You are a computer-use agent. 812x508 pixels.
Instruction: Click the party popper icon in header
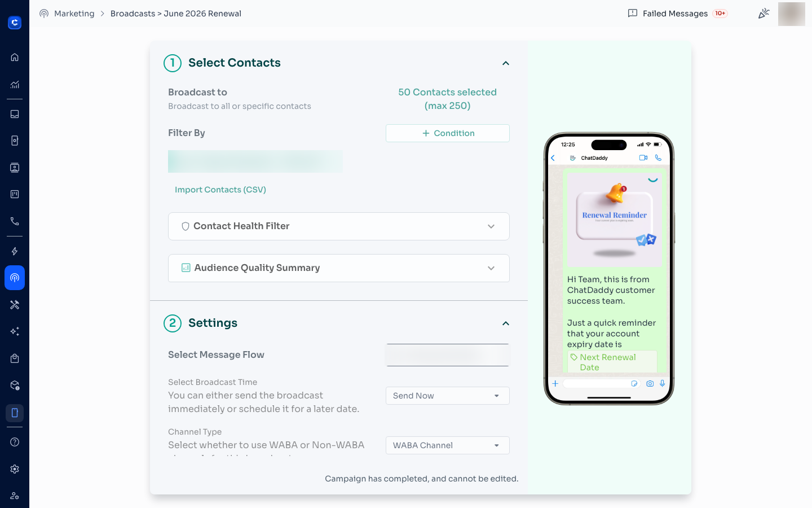click(764, 13)
